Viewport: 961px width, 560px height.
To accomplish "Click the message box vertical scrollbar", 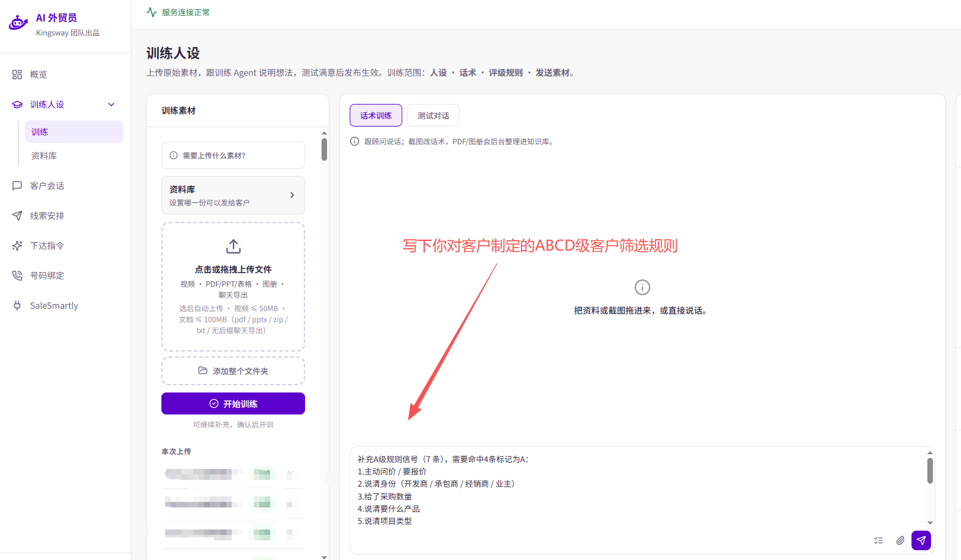I will [930, 471].
